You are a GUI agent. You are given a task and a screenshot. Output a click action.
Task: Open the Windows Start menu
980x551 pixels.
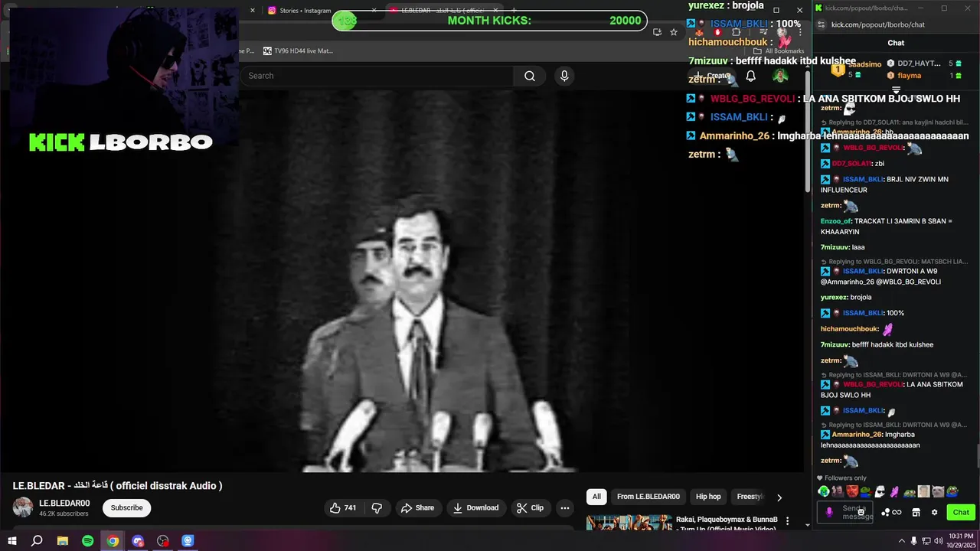pos(11,541)
